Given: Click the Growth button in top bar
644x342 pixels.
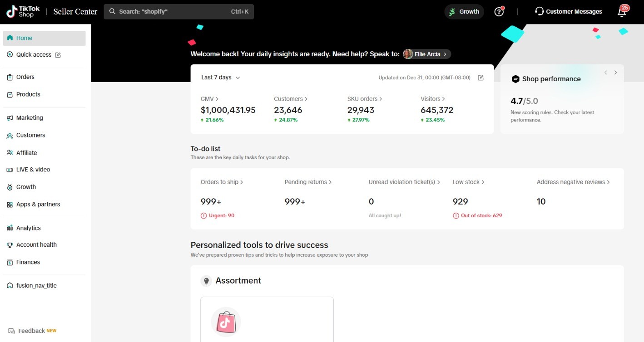Looking at the screenshot, I should [464, 12].
